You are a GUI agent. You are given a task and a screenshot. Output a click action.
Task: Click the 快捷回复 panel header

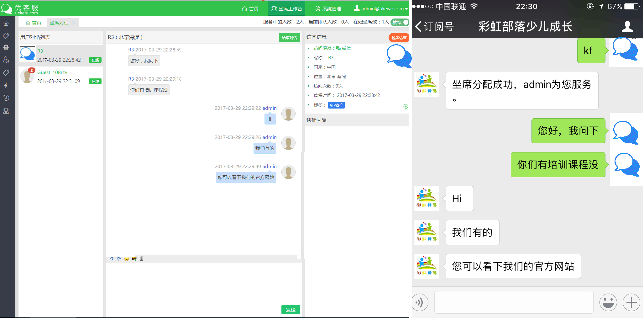click(x=357, y=120)
